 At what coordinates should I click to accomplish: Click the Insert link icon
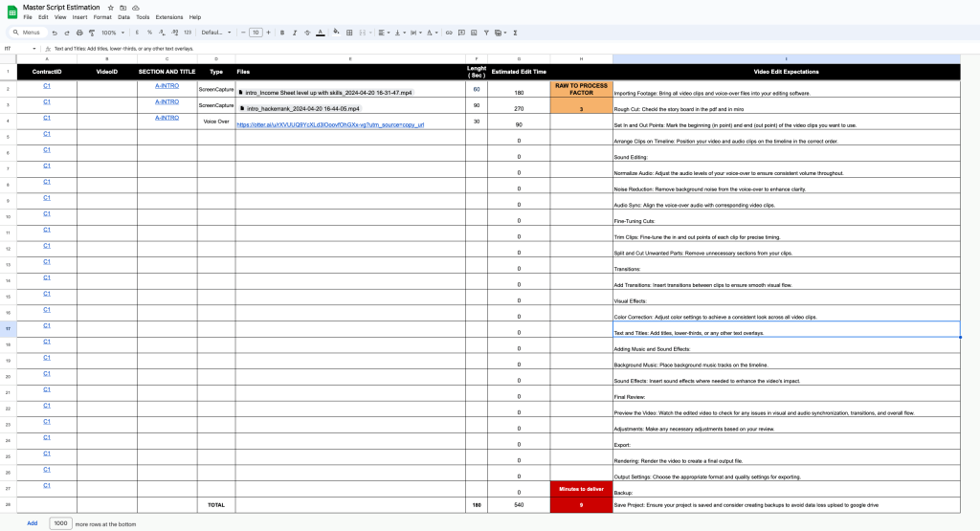pyautogui.click(x=449, y=33)
